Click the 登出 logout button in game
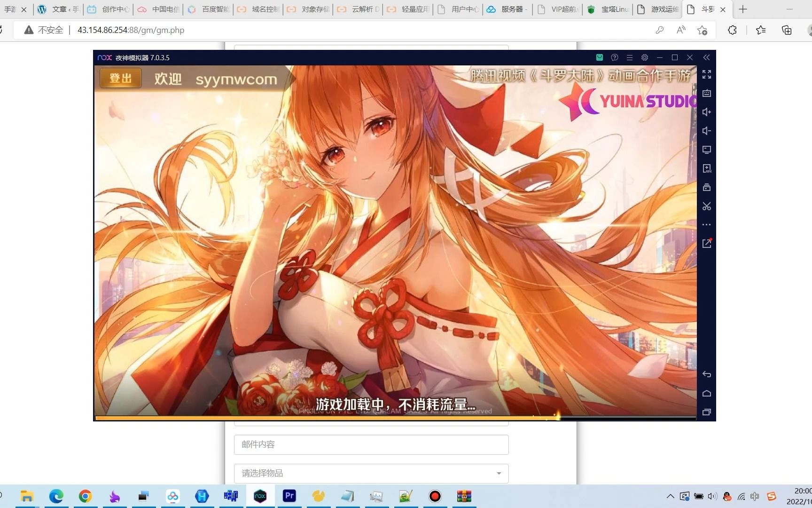This screenshot has height=508, width=812. pyautogui.click(x=120, y=78)
